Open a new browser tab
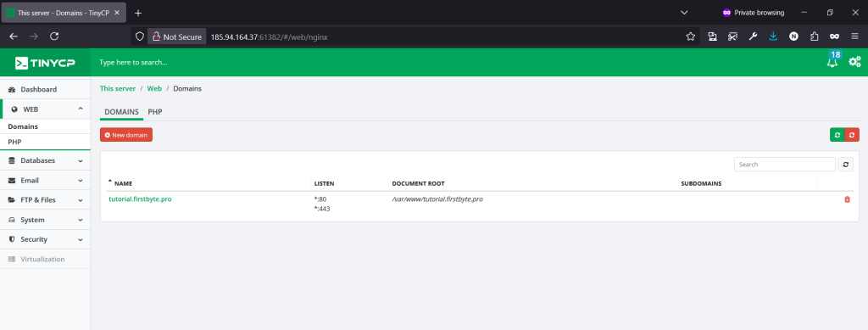868x330 pixels. [x=138, y=13]
